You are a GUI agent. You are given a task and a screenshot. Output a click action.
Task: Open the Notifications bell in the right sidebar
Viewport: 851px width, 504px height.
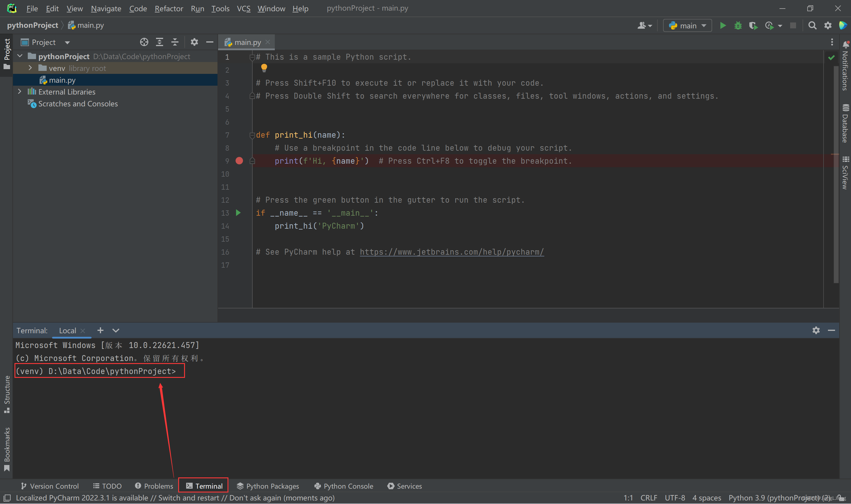tap(846, 44)
